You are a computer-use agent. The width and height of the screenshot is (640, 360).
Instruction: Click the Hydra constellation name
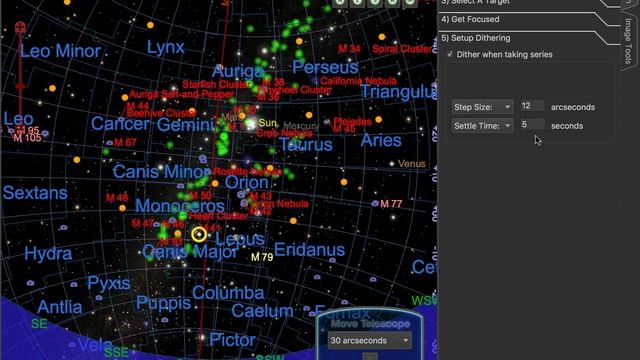(48, 254)
